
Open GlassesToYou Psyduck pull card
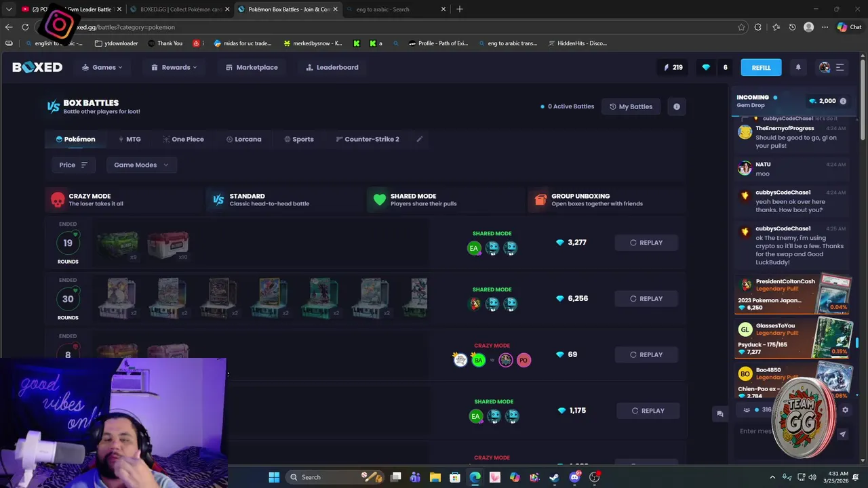pos(793,339)
